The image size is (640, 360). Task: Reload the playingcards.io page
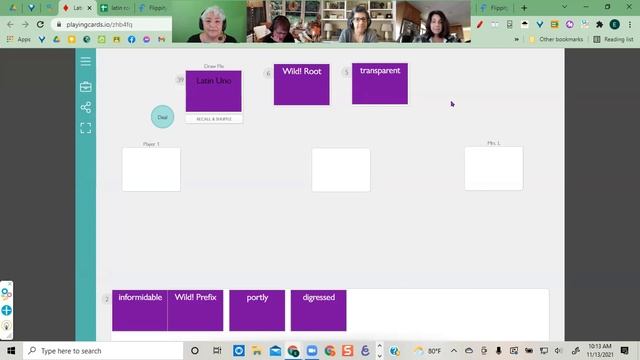click(40, 24)
